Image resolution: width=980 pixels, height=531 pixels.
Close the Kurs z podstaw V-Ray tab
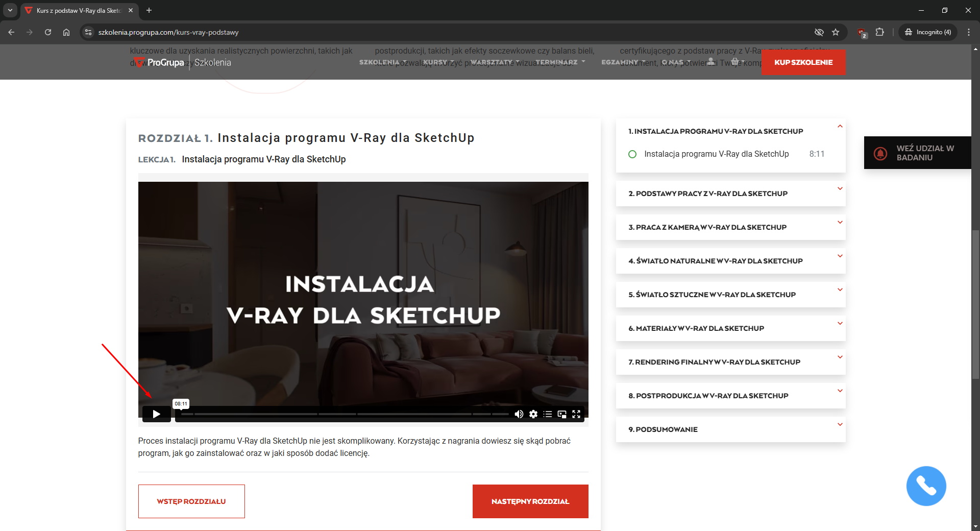click(x=131, y=10)
